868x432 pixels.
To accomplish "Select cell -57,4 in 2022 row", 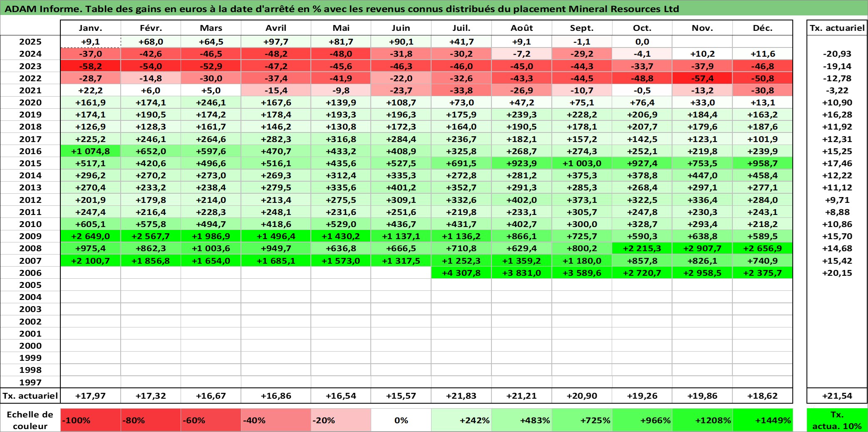I will pyautogui.click(x=702, y=78).
